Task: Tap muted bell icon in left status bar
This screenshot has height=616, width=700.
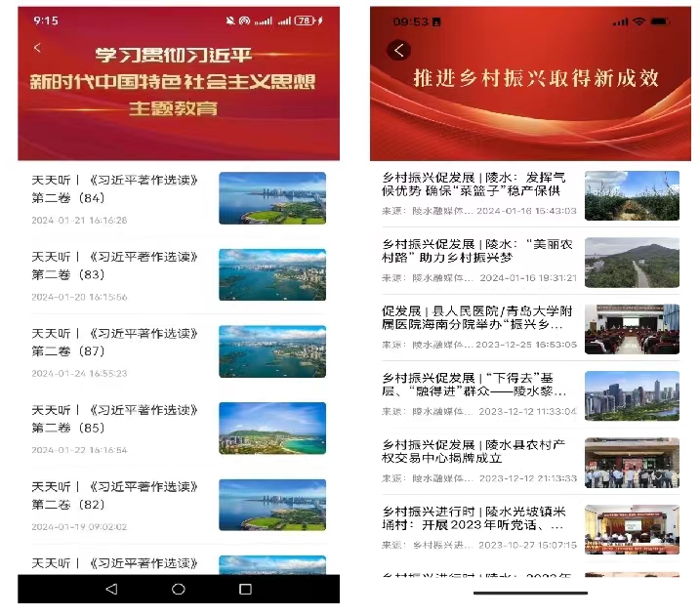Action: click(230, 21)
